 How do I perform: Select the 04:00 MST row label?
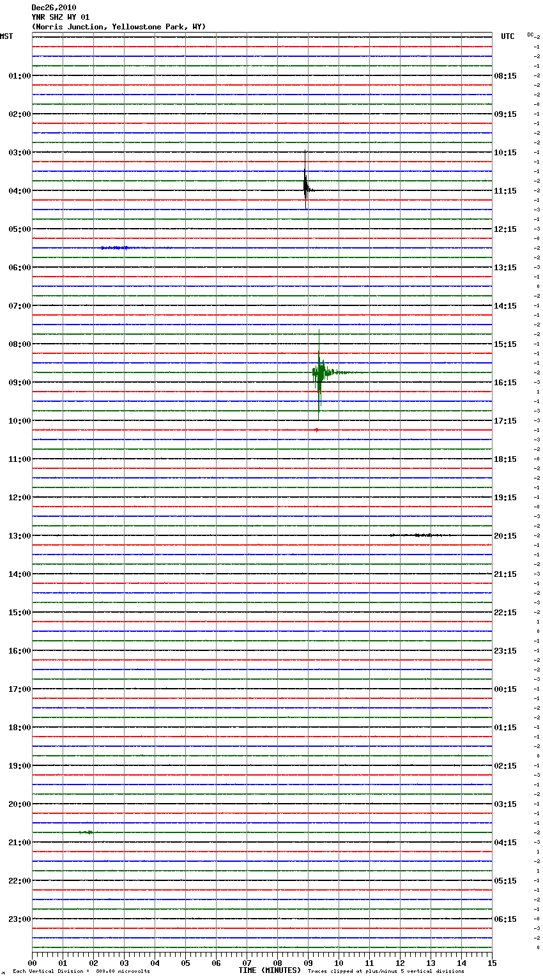point(20,191)
